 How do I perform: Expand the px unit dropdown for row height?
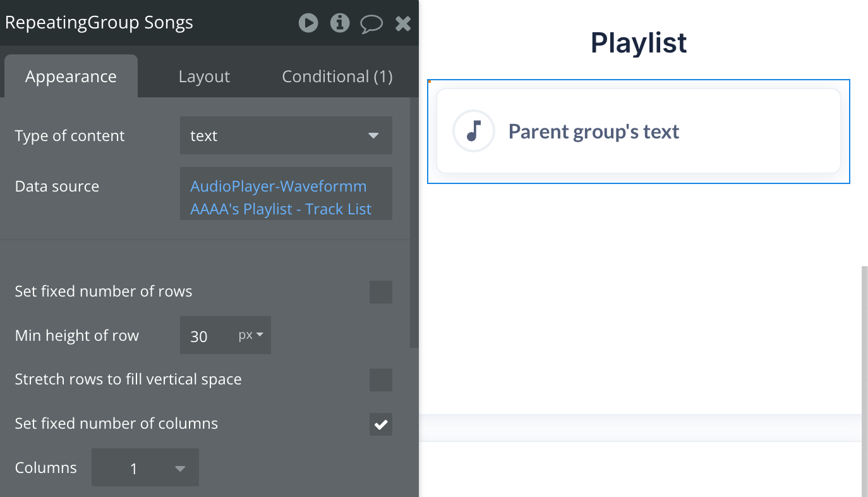point(251,335)
